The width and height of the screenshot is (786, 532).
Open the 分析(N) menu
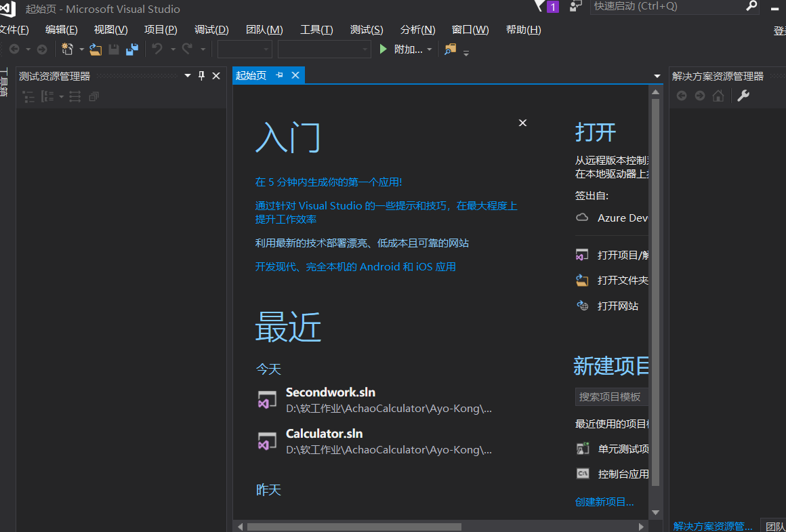point(417,30)
